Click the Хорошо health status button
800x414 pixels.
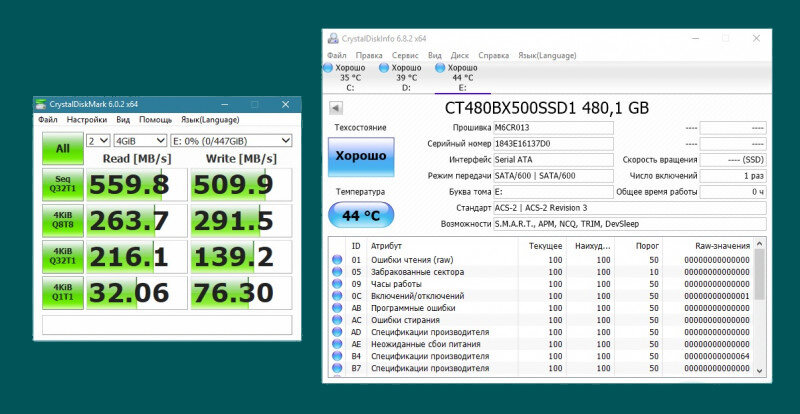tap(361, 157)
